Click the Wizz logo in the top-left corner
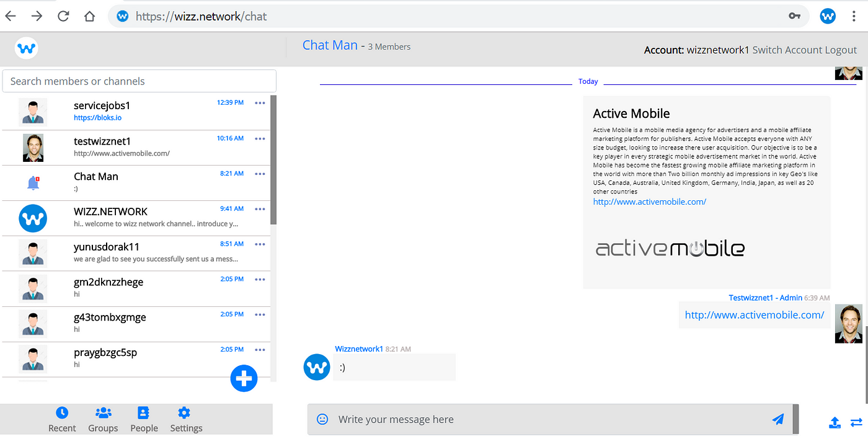This screenshot has height=444, width=868. (x=26, y=48)
